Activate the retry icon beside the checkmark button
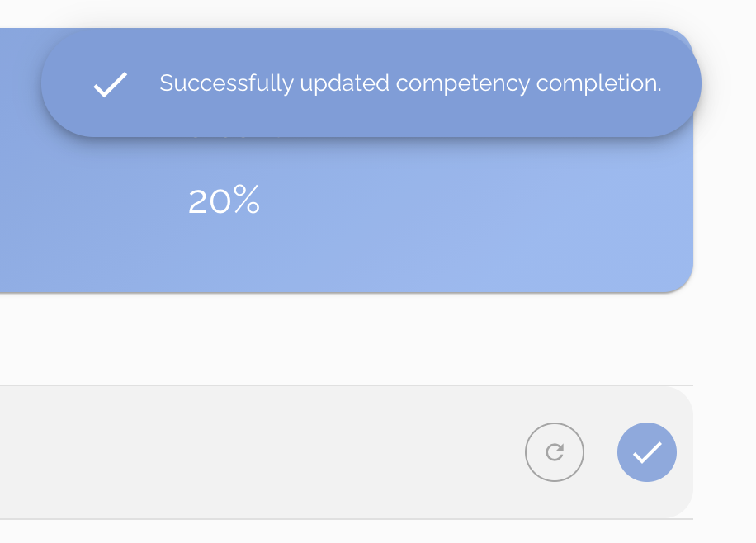This screenshot has width=756, height=543. click(x=554, y=452)
